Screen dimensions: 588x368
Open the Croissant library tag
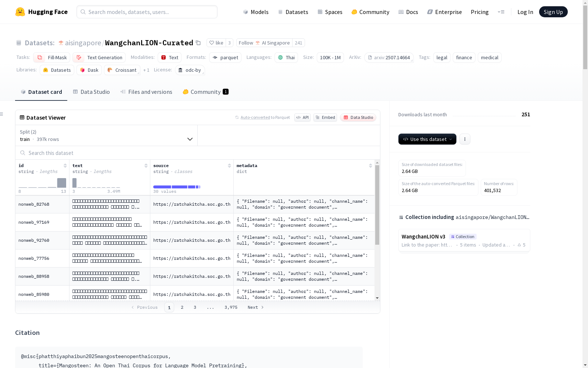click(122, 70)
